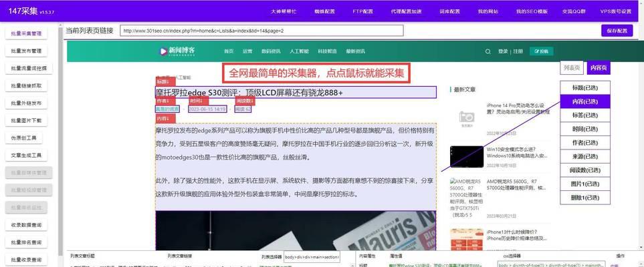
Task: Open the iPhone13什么时候降价 article link
Action: coord(517,234)
